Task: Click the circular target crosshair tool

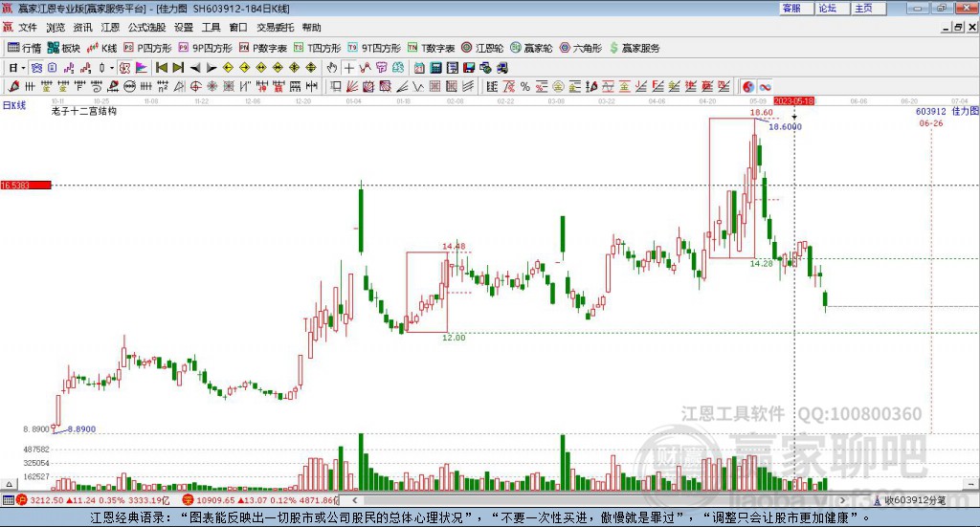Action: coord(195,87)
